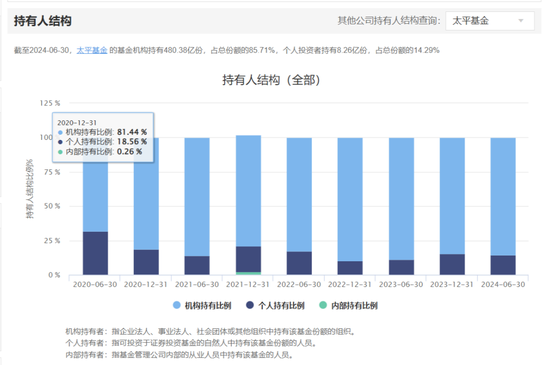Click the 2020-06-30 axis label
This screenshot has height=365, width=550.
click(x=95, y=284)
